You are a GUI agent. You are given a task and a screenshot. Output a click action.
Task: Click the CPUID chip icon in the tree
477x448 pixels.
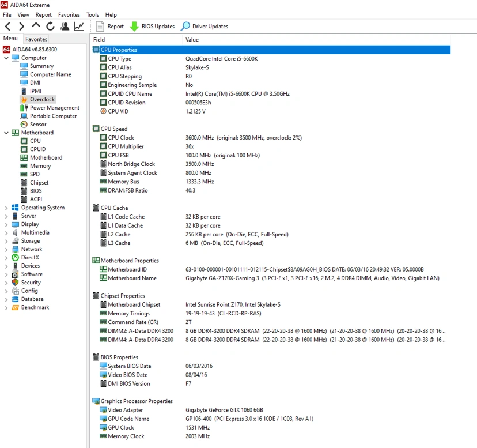pyautogui.click(x=24, y=149)
